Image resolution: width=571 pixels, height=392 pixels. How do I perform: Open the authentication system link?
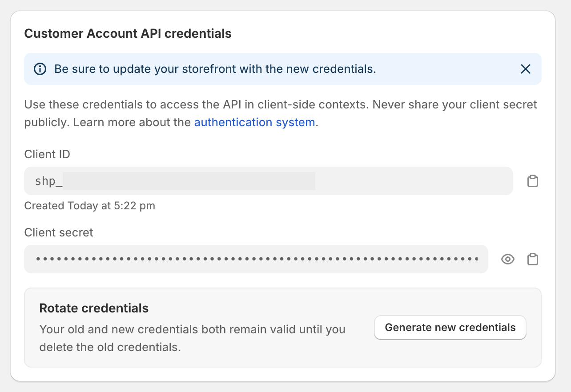point(256,122)
